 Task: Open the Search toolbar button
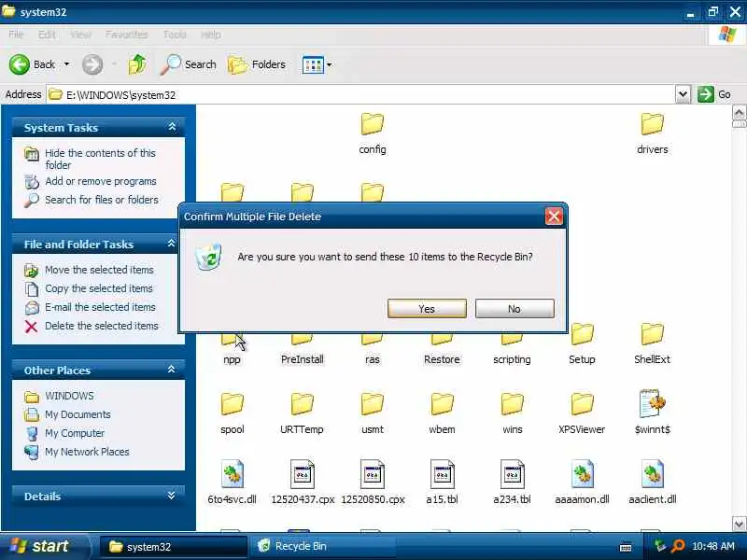pyautogui.click(x=189, y=64)
